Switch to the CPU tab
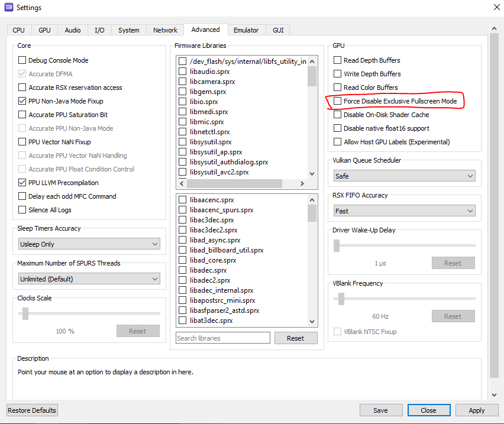This screenshot has height=424, width=504. point(19,30)
